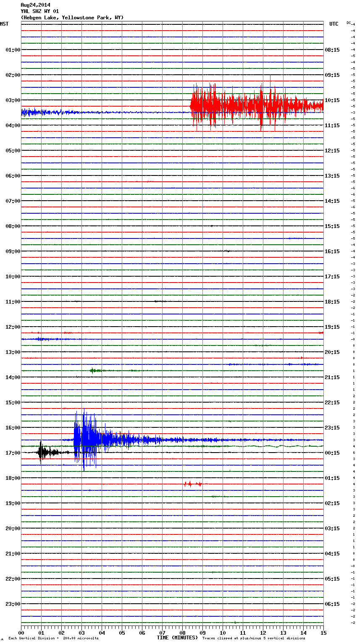The height and width of the screenshot is (644, 357).
Task: Select the 04:00 MST row label
Action: [13, 126]
